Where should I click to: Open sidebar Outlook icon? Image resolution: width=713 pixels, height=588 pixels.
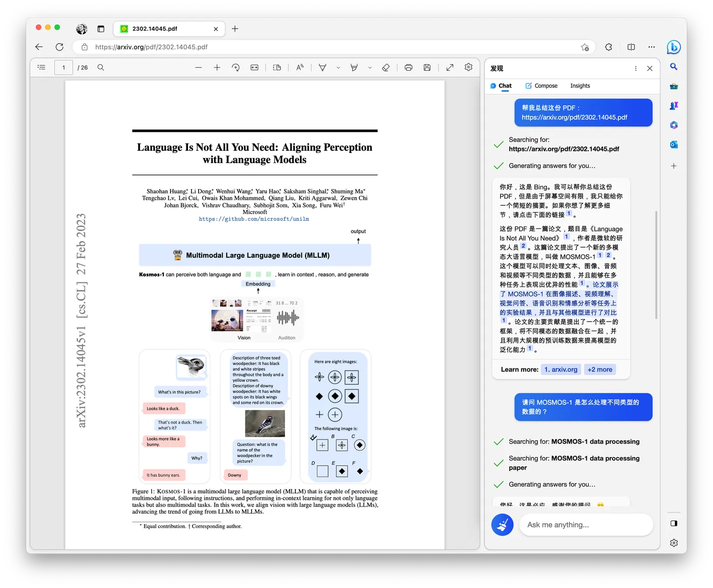click(674, 145)
